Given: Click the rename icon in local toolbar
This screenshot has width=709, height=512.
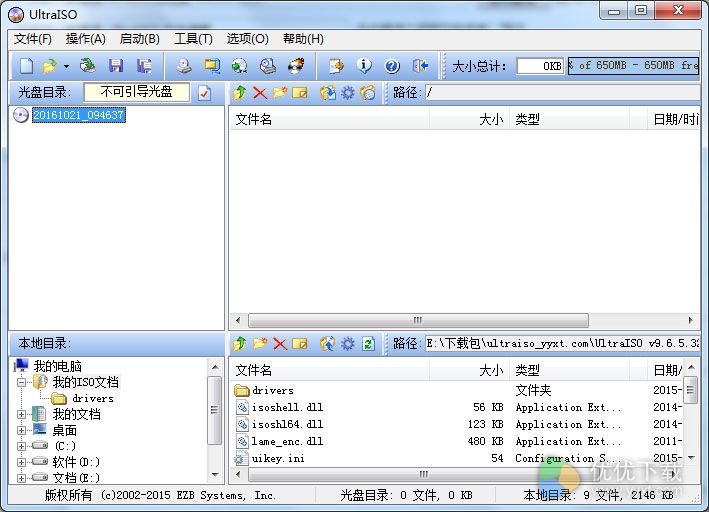Looking at the screenshot, I should click(x=300, y=344).
